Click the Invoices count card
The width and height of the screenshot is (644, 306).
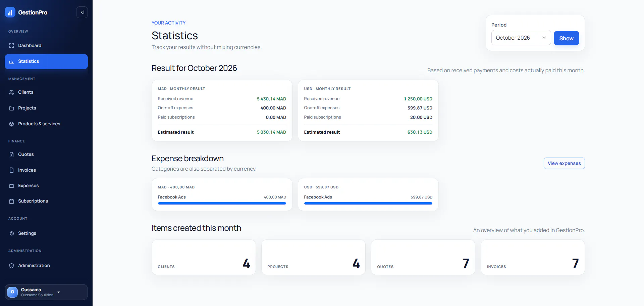point(533,257)
